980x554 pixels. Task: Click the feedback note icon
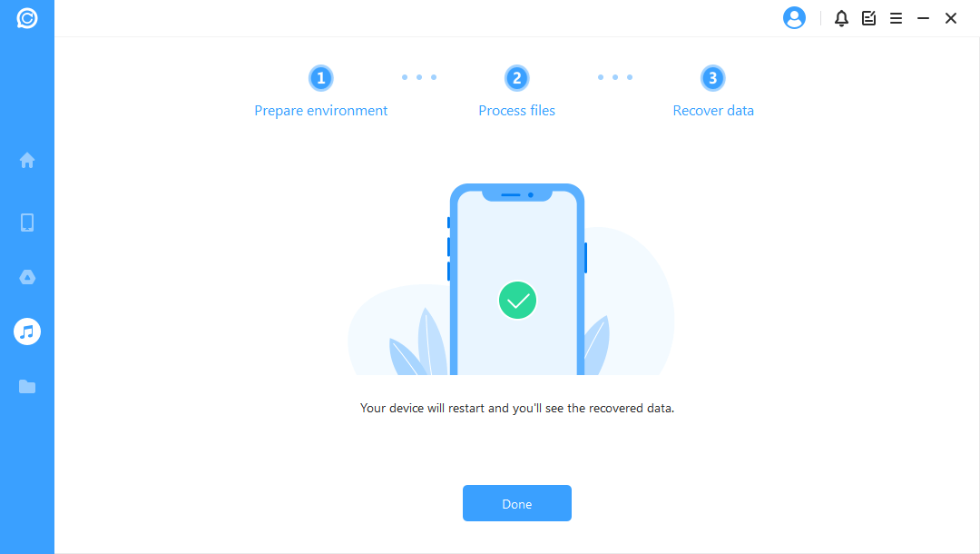[868, 18]
